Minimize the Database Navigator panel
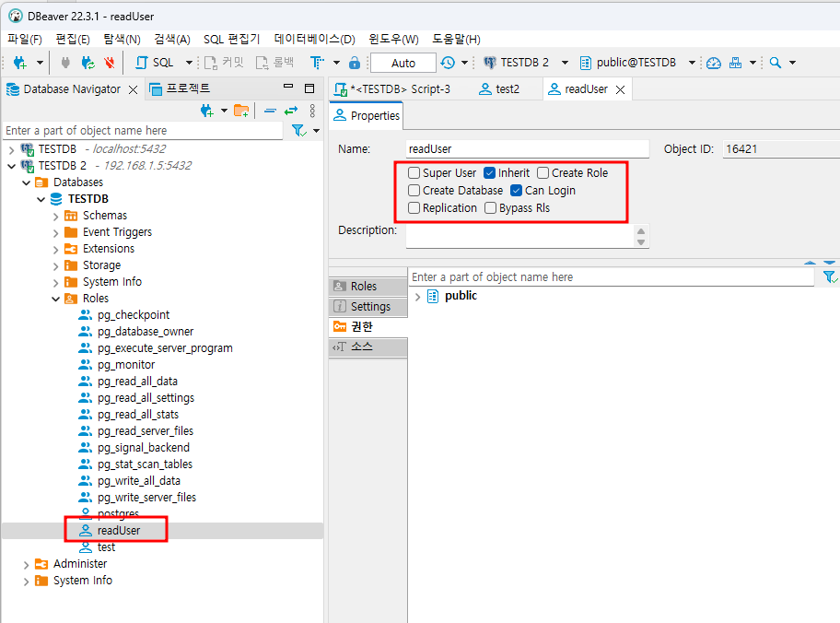The image size is (840, 623). pyautogui.click(x=288, y=86)
